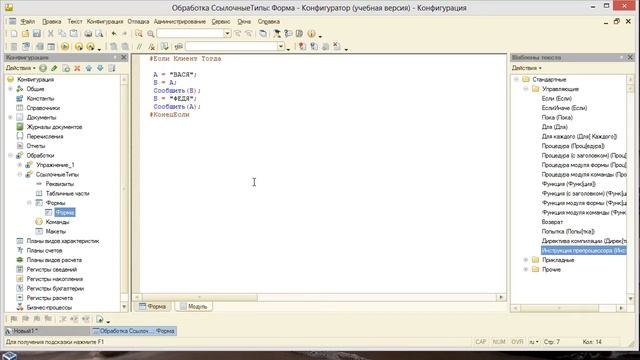
Task: Click the Paste clipboard icon
Action: click(x=74, y=34)
